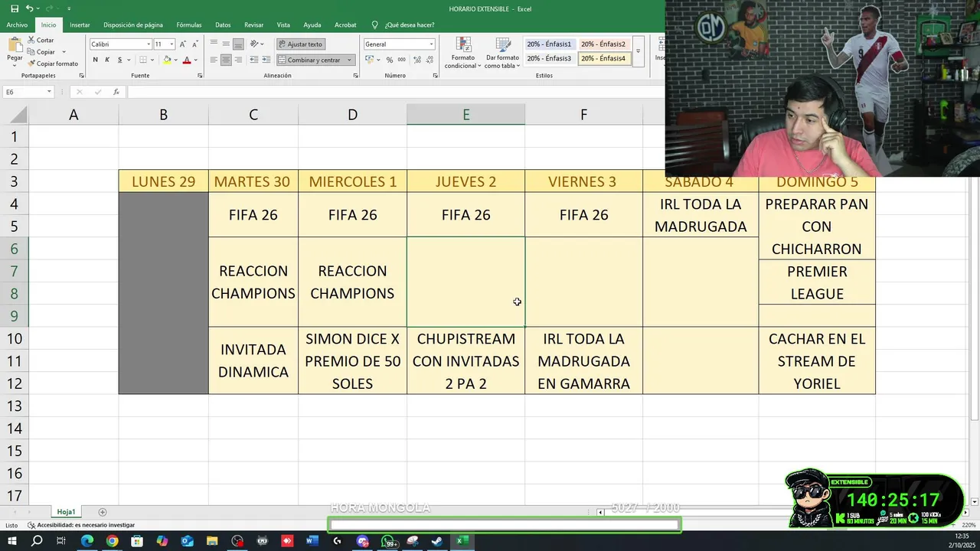The image size is (980, 551).
Task: Open the Name Box dropdown arrow
Action: [x=49, y=92]
